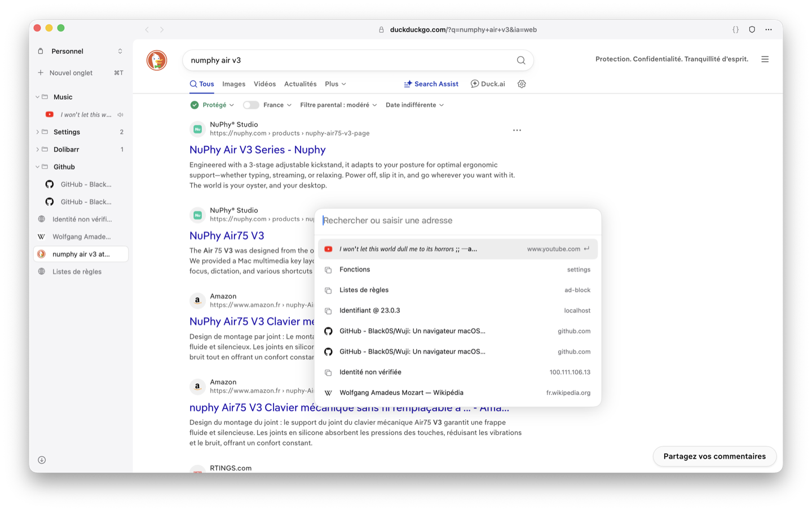The width and height of the screenshot is (812, 511).
Task: Expand the Plus search categories menu
Action: 336,84
